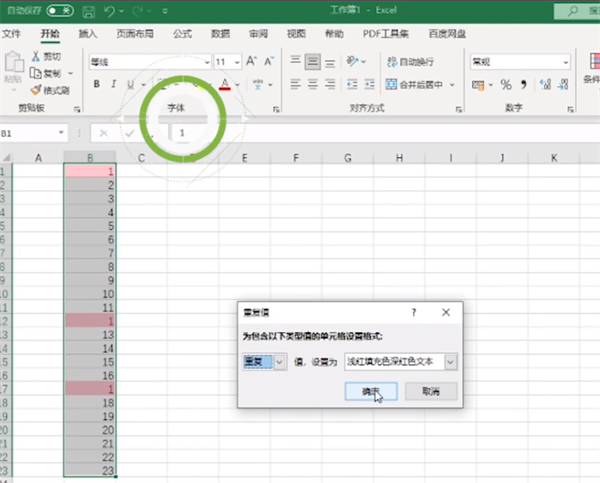Click Increase Decimal icon
The width and height of the screenshot is (600, 483).
point(545,84)
